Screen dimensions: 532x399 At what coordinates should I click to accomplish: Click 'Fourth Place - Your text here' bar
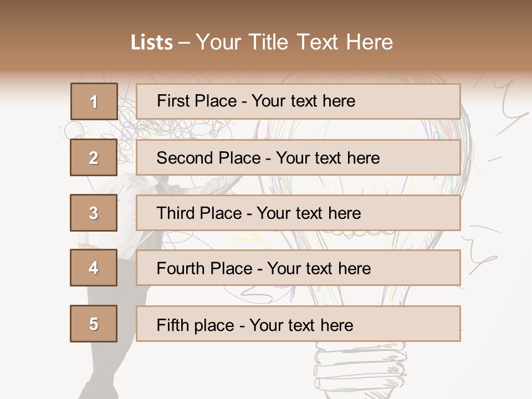[x=298, y=268]
